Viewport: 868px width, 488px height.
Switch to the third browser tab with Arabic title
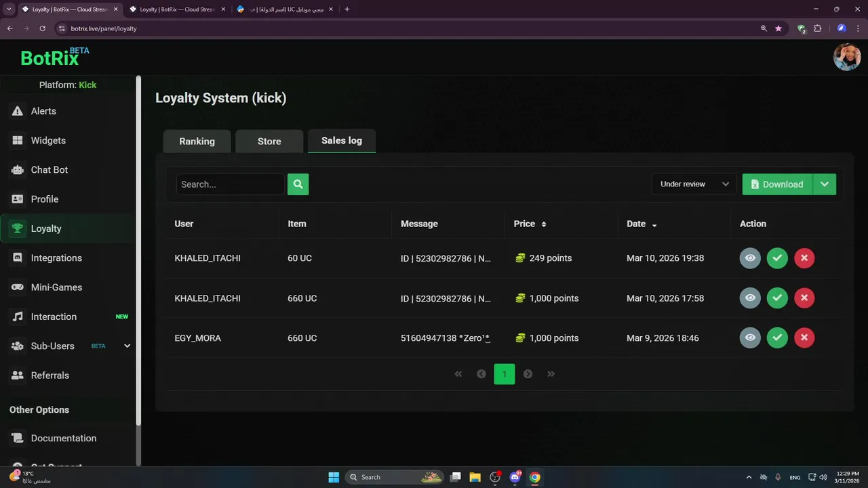[285, 9]
